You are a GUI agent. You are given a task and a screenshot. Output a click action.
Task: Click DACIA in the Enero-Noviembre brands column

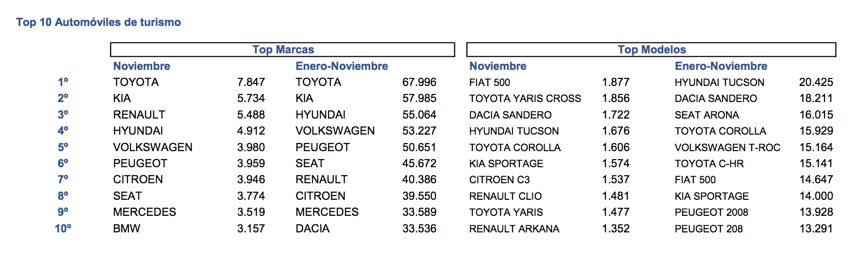click(x=312, y=229)
